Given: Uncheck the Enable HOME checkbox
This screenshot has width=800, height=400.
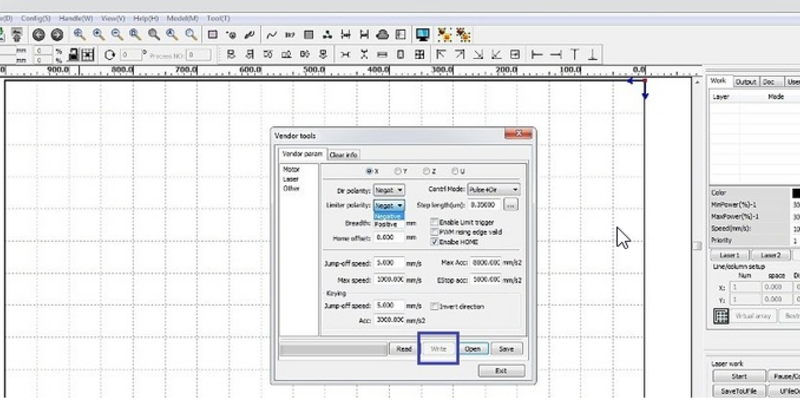Looking at the screenshot, I should click(x=433, y=241).
